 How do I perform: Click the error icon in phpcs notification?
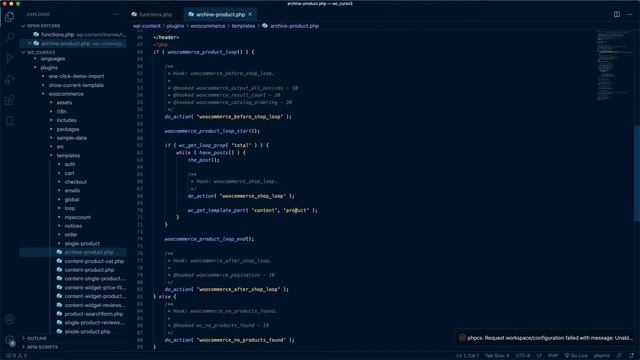point(462,338)
